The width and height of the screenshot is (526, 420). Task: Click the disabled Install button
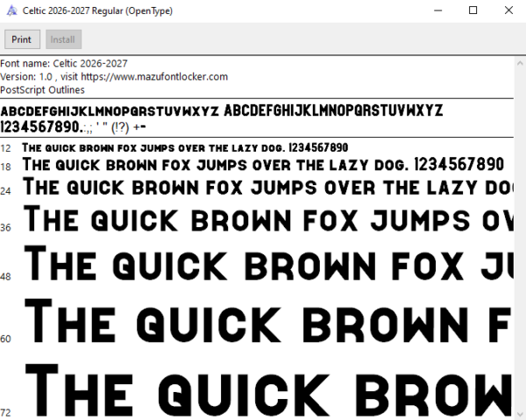(63, 39)
